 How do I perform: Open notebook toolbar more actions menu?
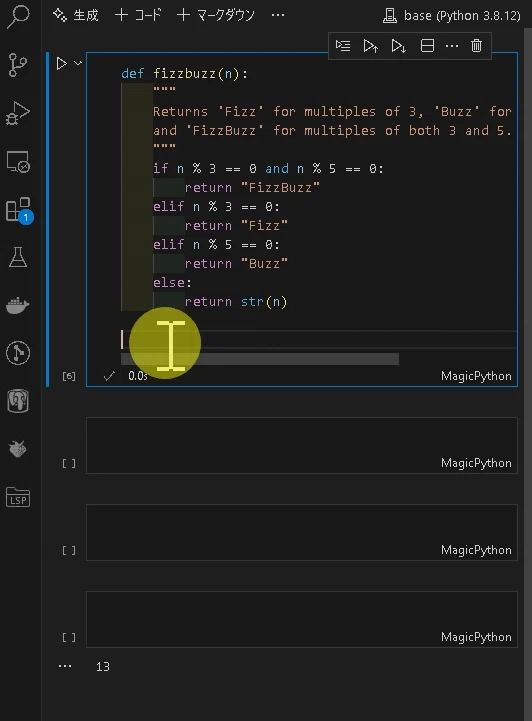(x=278, y=15)
